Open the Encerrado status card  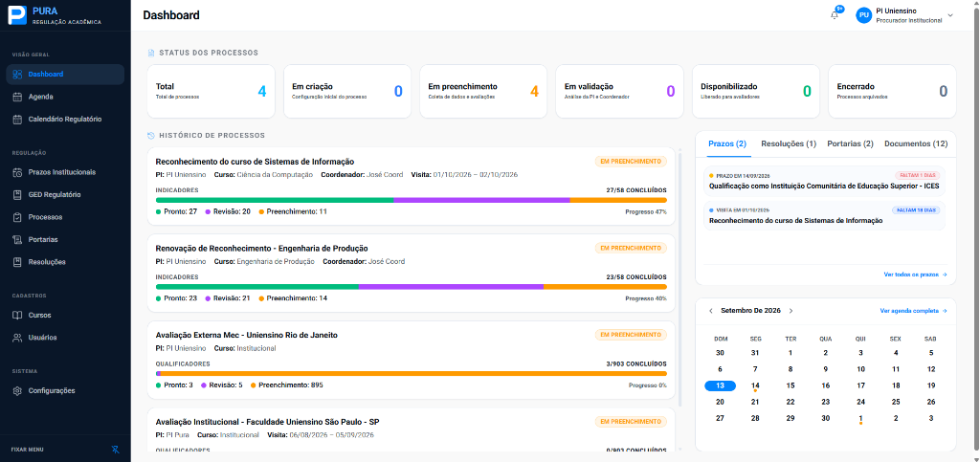892,91
